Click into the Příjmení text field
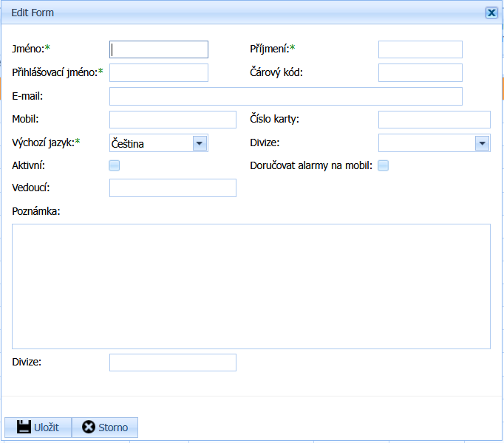 click(420, 49)
